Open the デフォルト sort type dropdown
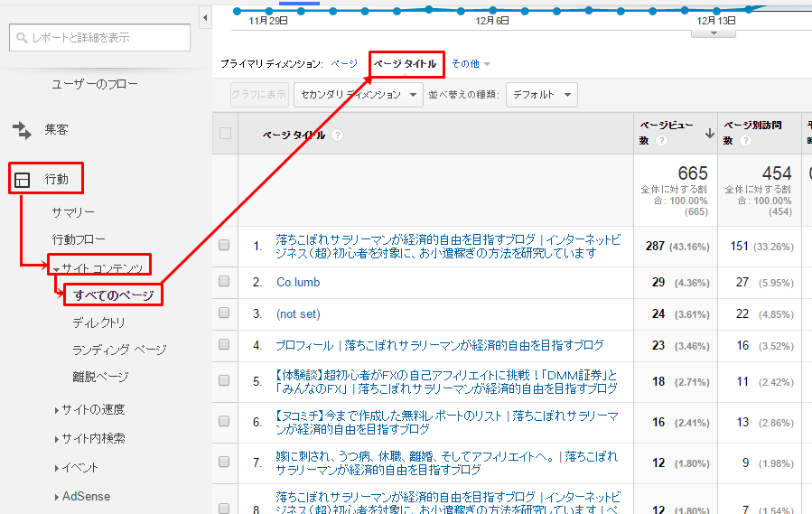 click(542, 95)
